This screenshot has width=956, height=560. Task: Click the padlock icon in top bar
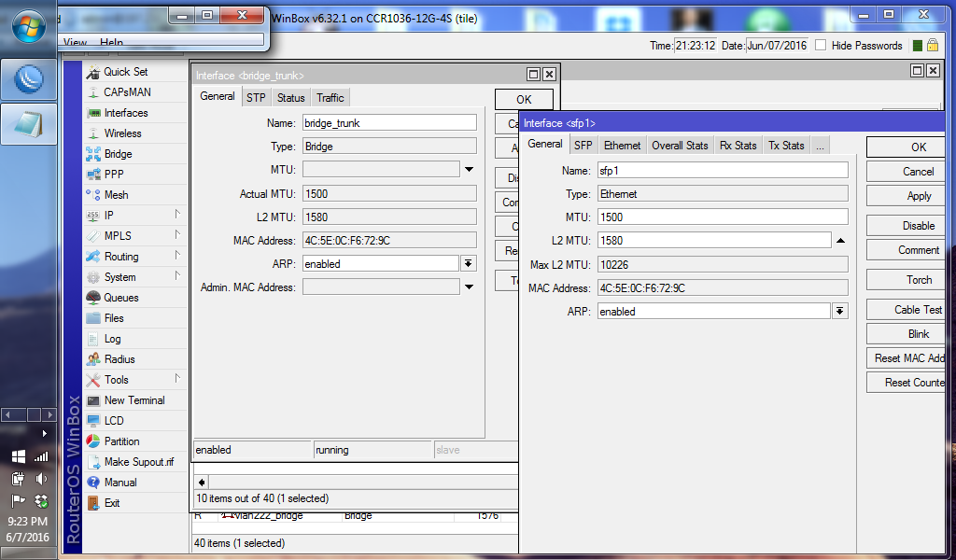933,45
